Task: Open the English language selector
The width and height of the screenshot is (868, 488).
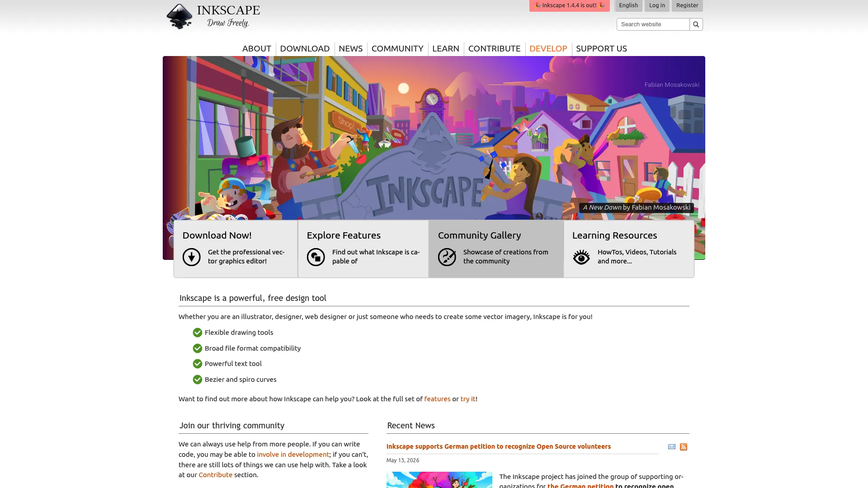Action: coord(628,5)
